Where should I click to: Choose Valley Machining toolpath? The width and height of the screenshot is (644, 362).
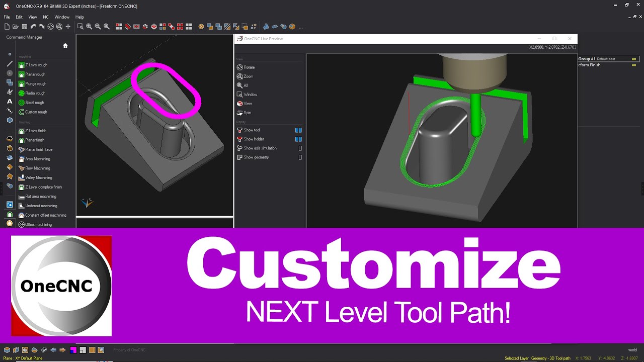(x=36, y=177)
